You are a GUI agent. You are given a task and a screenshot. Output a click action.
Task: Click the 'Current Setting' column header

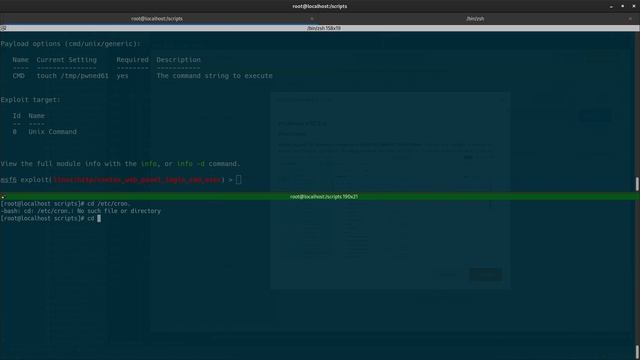tap(67, 60)
